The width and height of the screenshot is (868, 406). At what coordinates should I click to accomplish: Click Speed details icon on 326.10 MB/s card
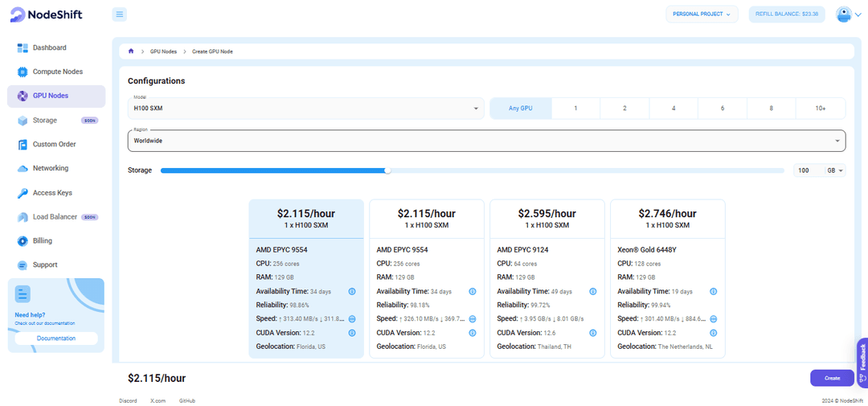473,319
